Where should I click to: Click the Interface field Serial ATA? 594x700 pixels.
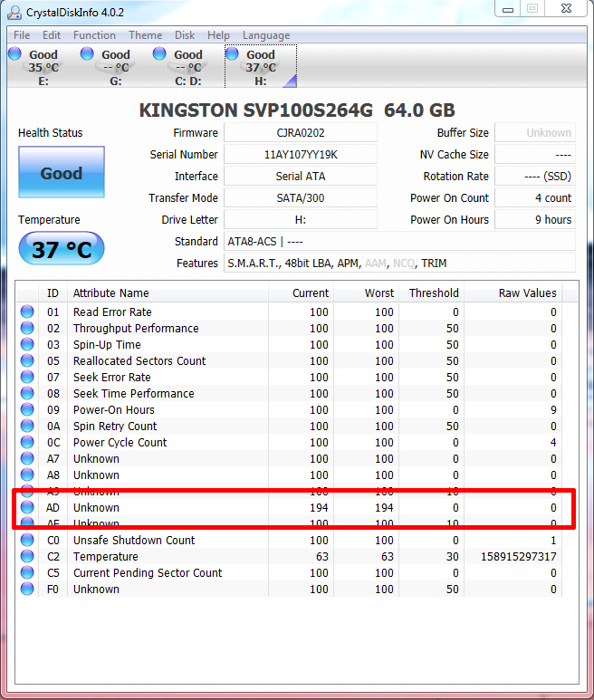(301, 177)
